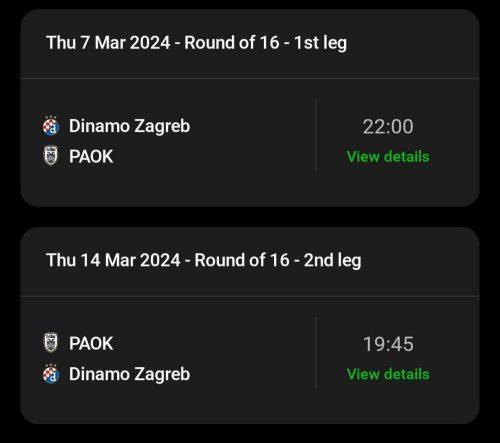Click Dinamo Zagreb crest in 1st leg match
The image size is (500, 443).
pos(51,126)
